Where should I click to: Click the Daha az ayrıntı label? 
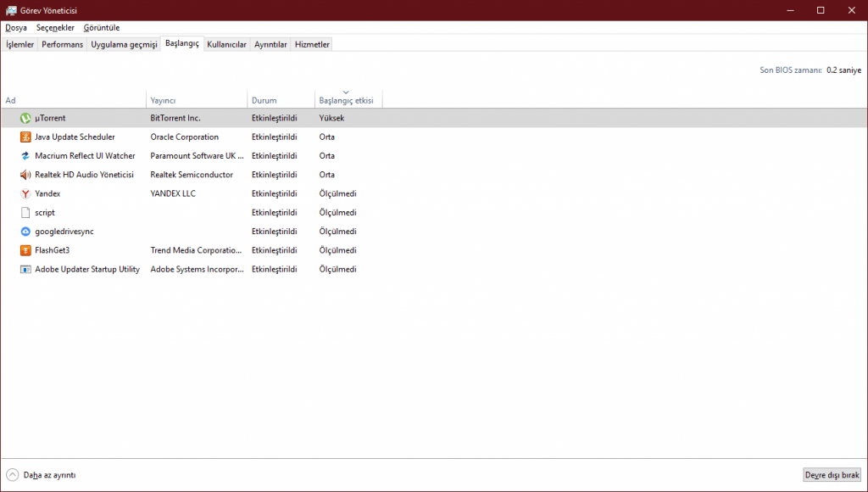49,475
